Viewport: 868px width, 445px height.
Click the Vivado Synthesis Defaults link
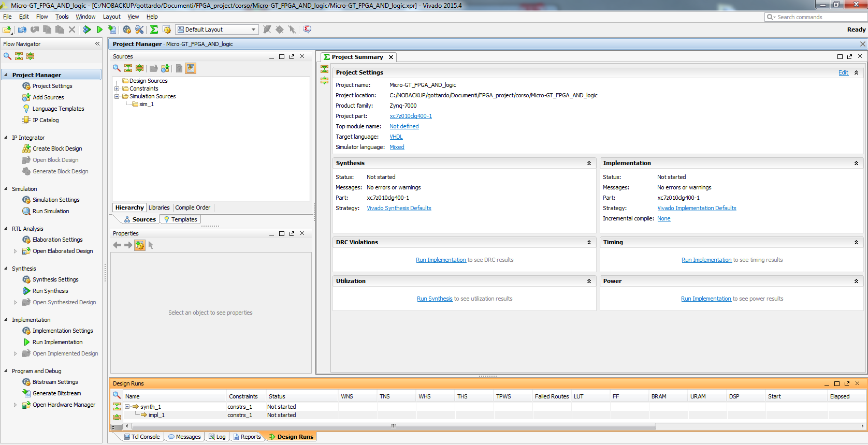[399, 208]
